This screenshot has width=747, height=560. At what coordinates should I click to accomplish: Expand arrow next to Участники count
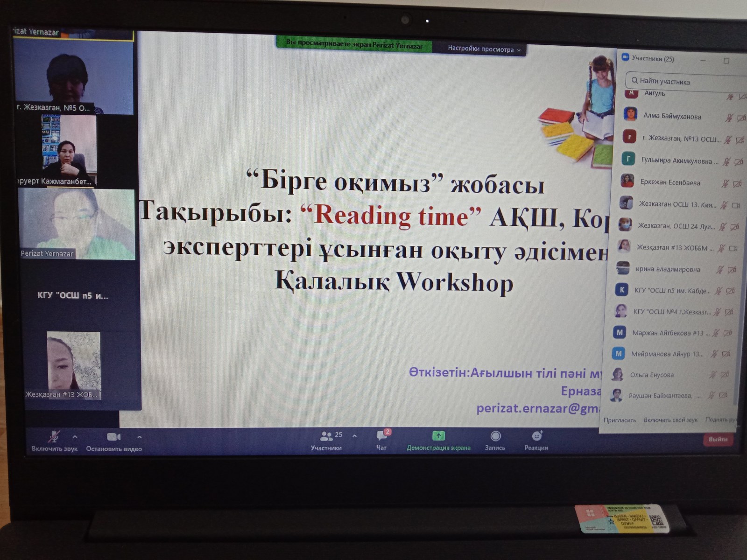click(354, 436)
